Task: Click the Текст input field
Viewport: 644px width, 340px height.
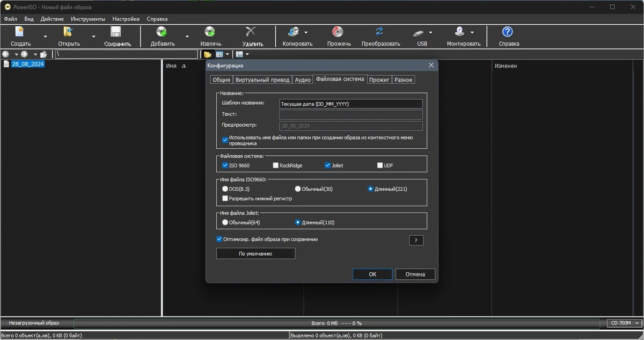Action: [350, 114]
